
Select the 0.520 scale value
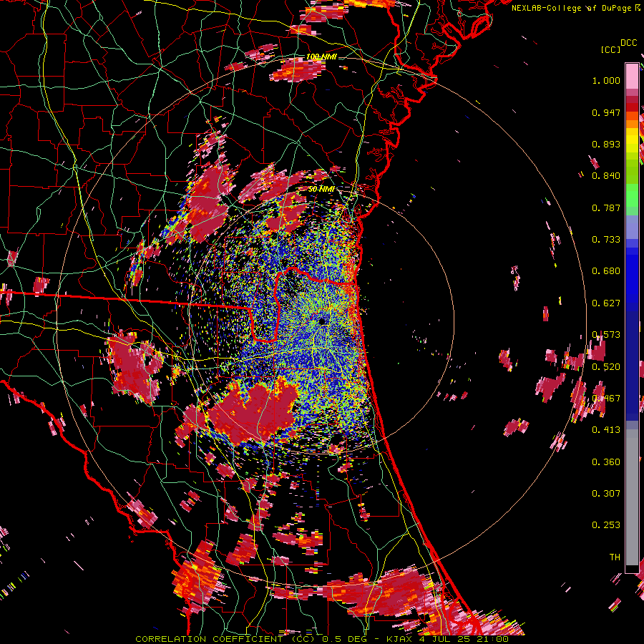pyautogui.click(x=606, y=367)
